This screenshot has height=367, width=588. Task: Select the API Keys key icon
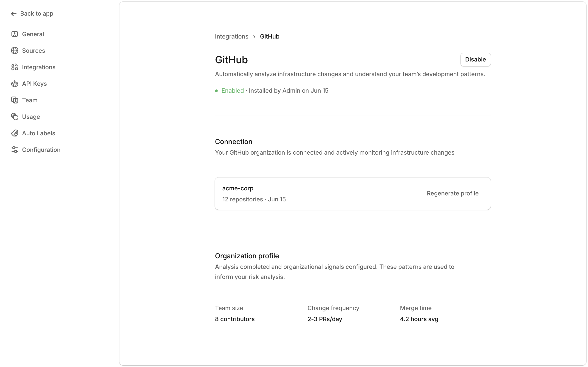14,83
